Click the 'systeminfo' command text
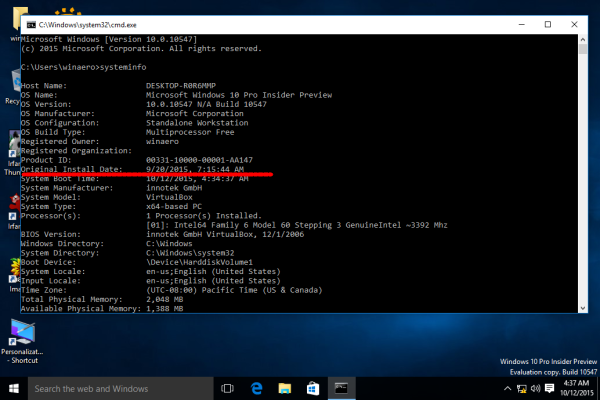600x400 pixels. (x=123, y=67)
